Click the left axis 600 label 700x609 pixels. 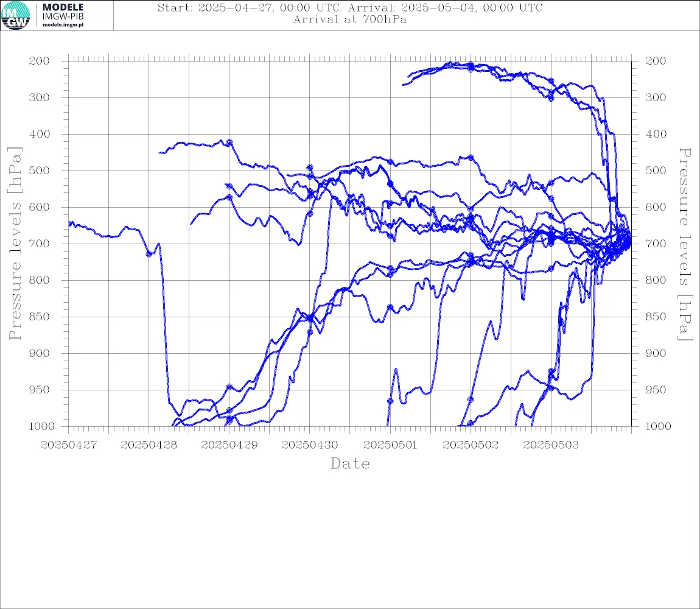pyautogui.click(x=40, y=207)
